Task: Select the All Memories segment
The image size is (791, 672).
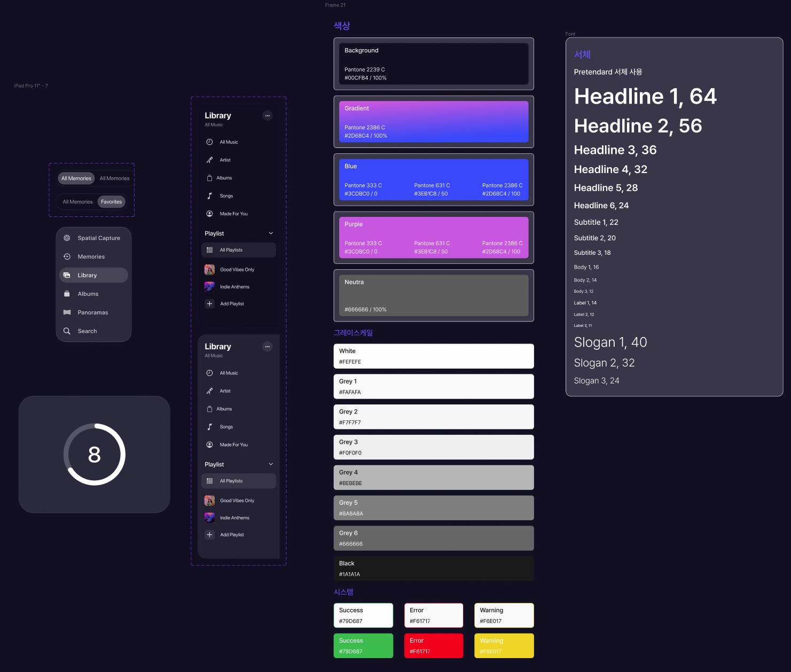Action: pos(76,178)
